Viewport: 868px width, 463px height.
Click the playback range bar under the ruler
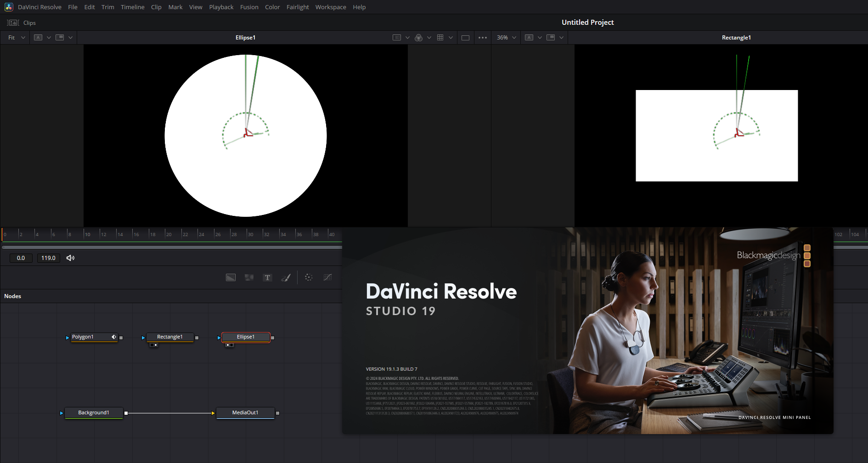click(x=172, y=247)
